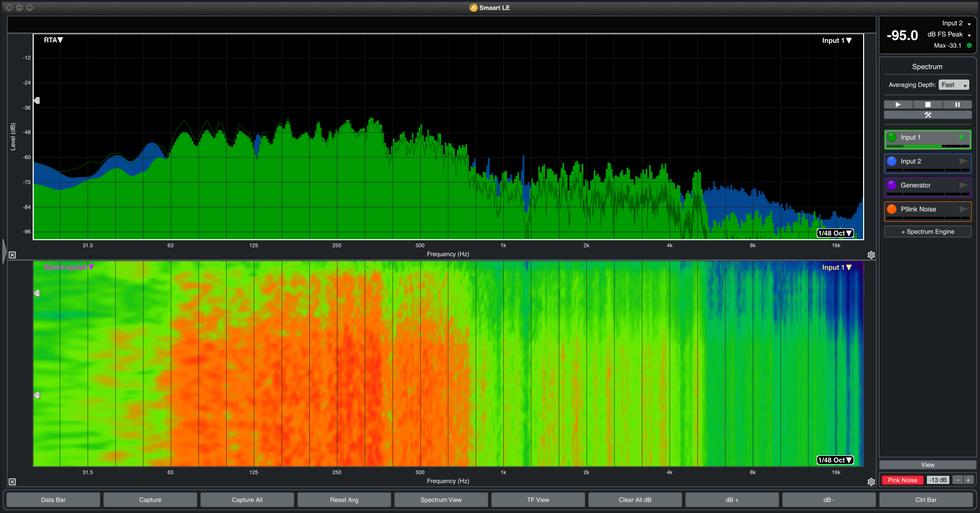This screenshot has height=513, width=980.
Task: Toggle the Ctrl Bar
Action: (x=926, y=500)
